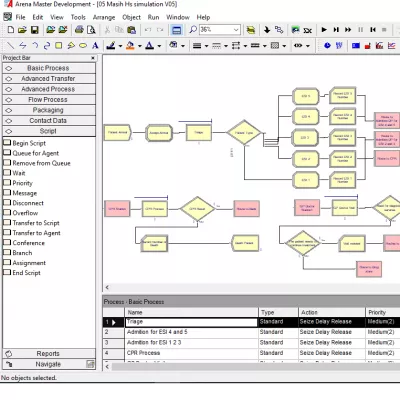
Task: Open the fill color dropdown arrow
Action: coord(140,46)
